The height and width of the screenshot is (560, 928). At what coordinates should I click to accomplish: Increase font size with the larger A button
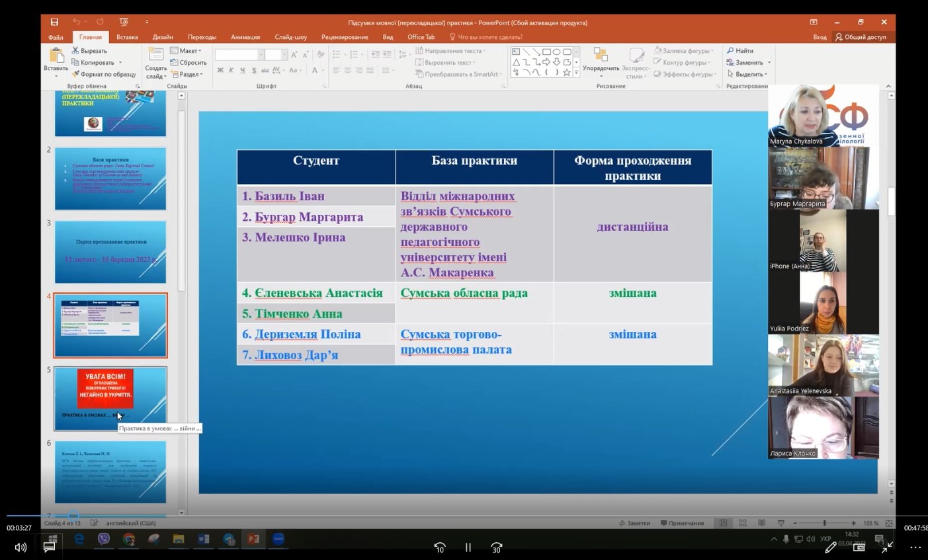[x=294, y=54]
